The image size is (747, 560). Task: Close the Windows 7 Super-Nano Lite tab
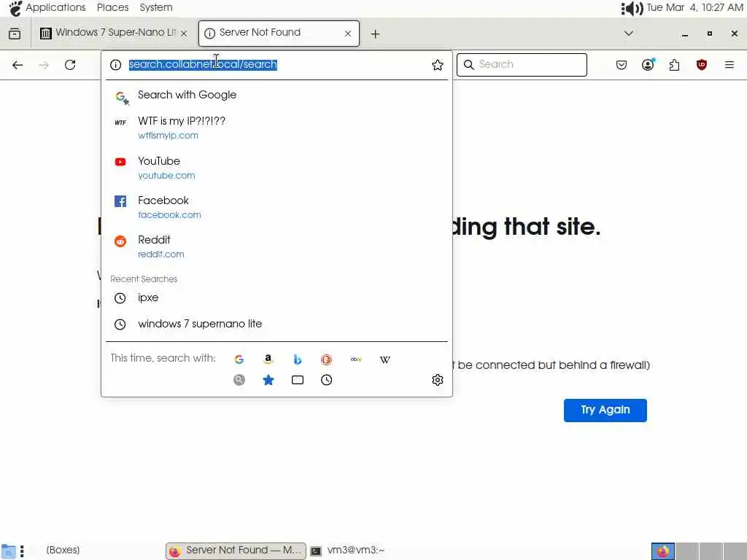184,34
